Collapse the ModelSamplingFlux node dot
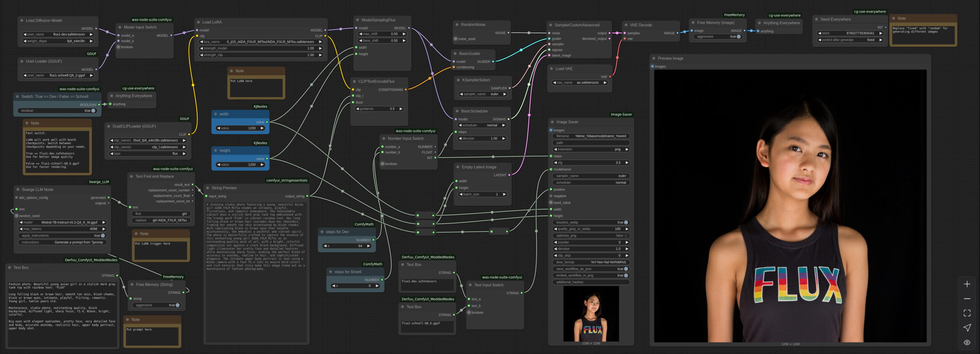980x354 pixels. 358,20
